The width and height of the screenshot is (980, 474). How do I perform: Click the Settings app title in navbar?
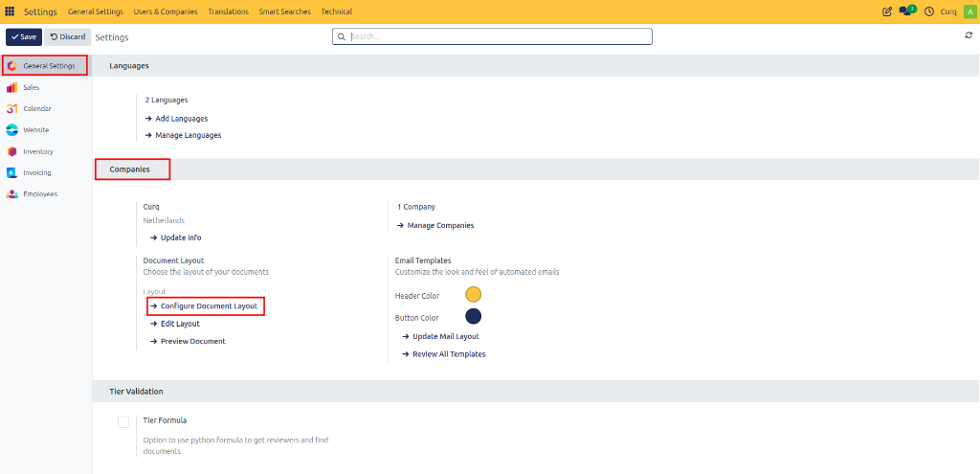(40, 11)
